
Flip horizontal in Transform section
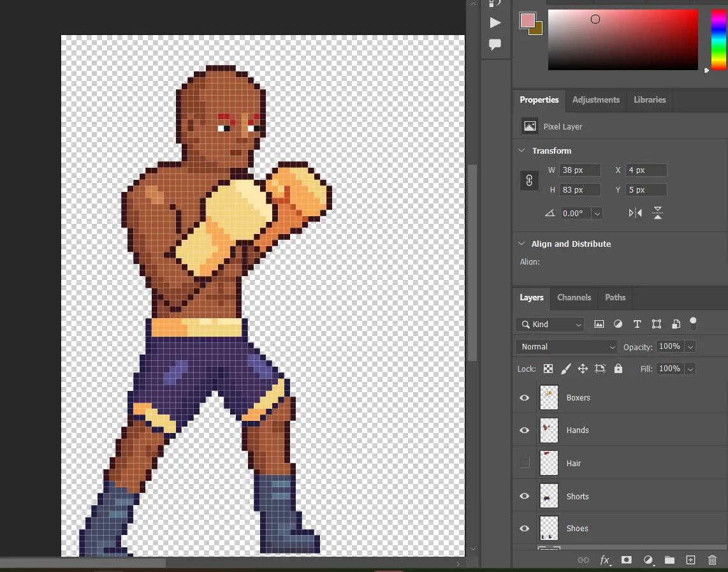coord(635,213)
